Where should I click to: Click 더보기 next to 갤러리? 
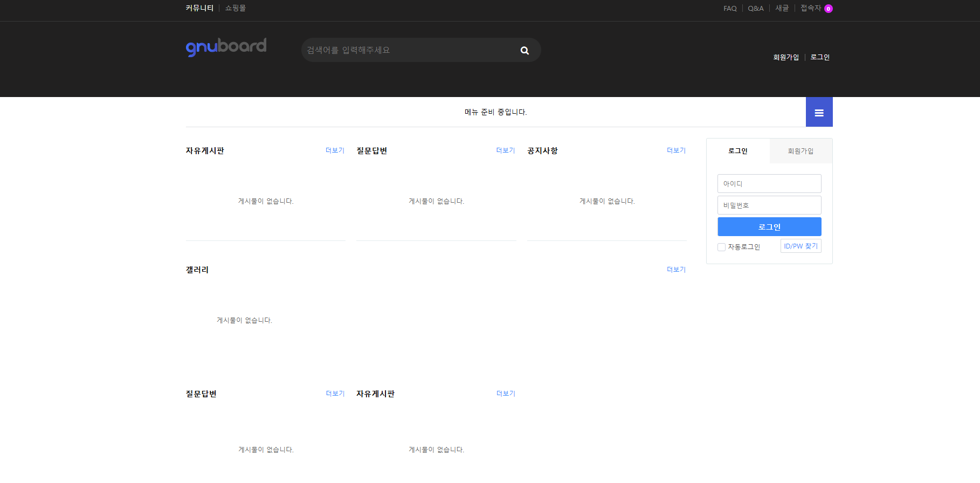point(676,270)
